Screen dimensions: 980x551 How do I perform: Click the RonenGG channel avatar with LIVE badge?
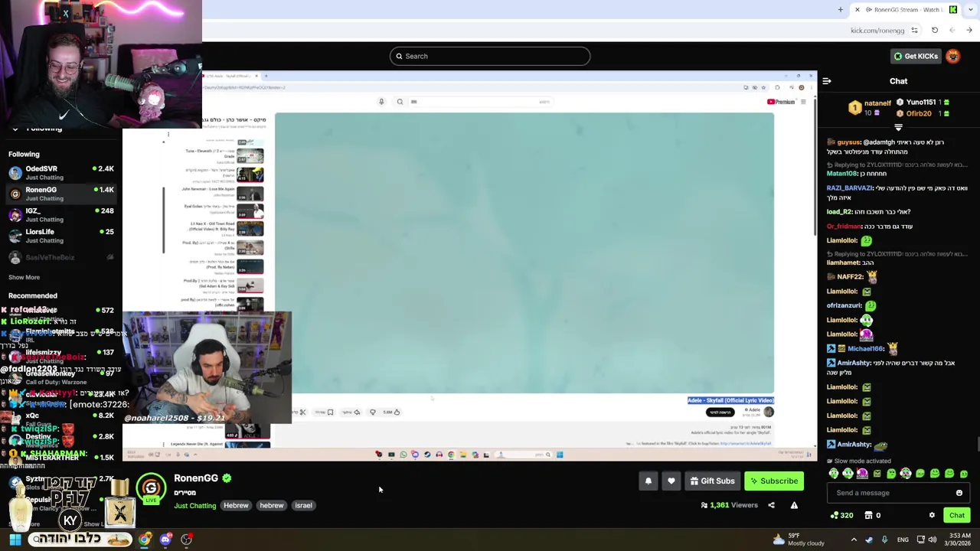(151, 489)
